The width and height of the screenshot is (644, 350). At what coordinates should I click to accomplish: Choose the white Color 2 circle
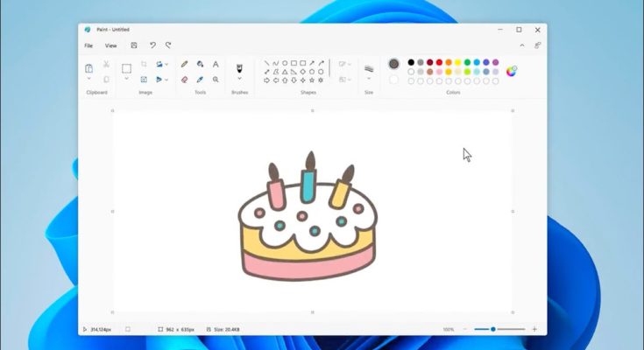coord(393,80)
